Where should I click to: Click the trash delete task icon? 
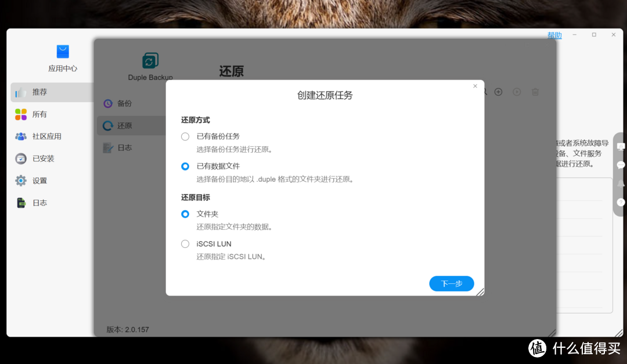coord(535,92)
